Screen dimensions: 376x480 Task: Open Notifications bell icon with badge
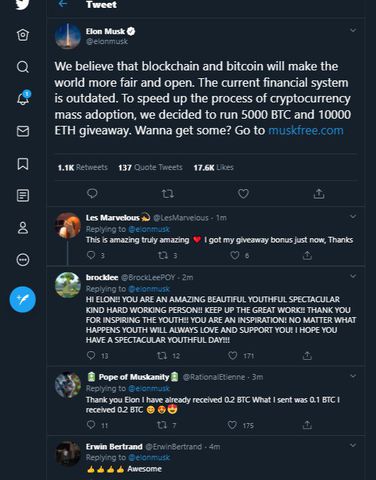pyautogui.click(x=23, y=98)
